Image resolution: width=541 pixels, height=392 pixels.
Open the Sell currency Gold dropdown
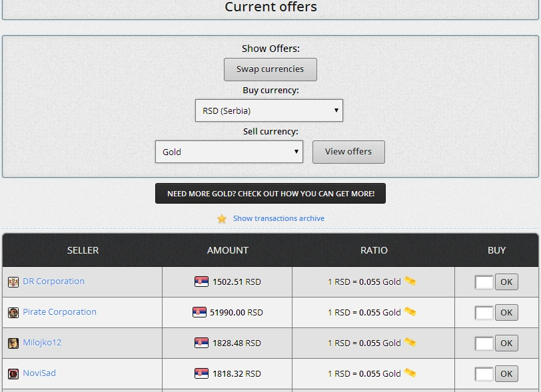(x=229, y=152)
